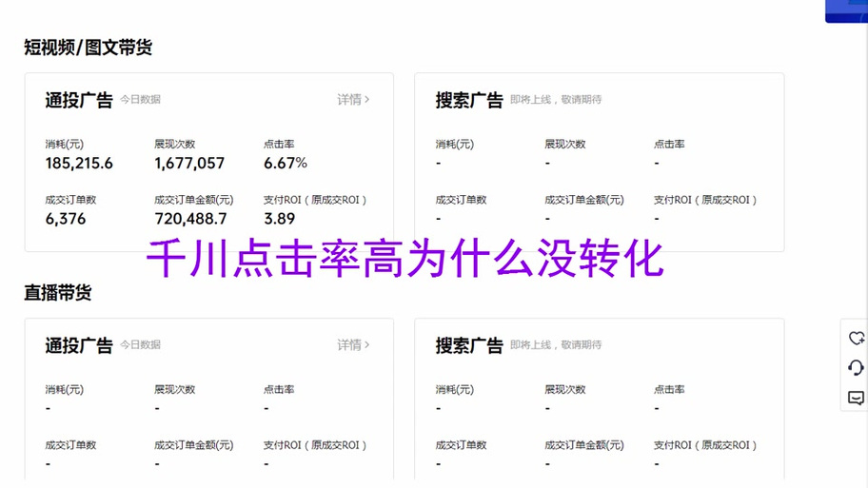Click the 点击率 value 6.67%
This screenshot has width=868, height=488.
[x=286, y=164]
